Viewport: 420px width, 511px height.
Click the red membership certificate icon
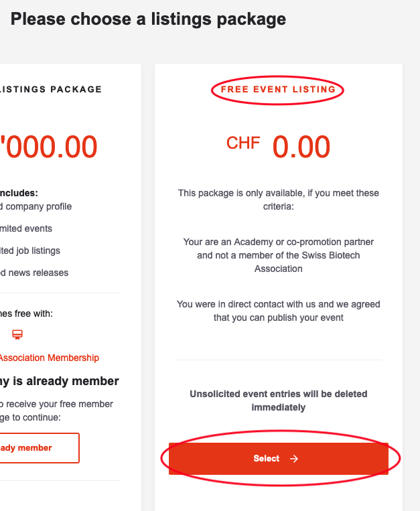tap(17, 335)
